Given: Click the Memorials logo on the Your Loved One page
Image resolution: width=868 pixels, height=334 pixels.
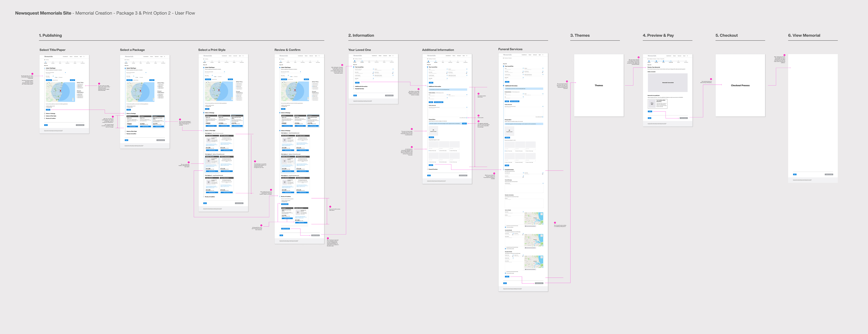Looking at the screenshot, I should (x=357, y=56).
